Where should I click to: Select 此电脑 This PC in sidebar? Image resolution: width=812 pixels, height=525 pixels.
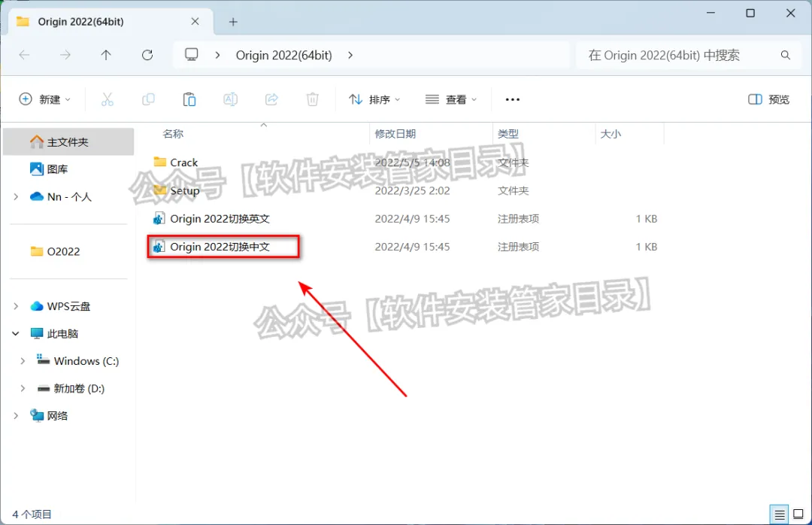54,334
